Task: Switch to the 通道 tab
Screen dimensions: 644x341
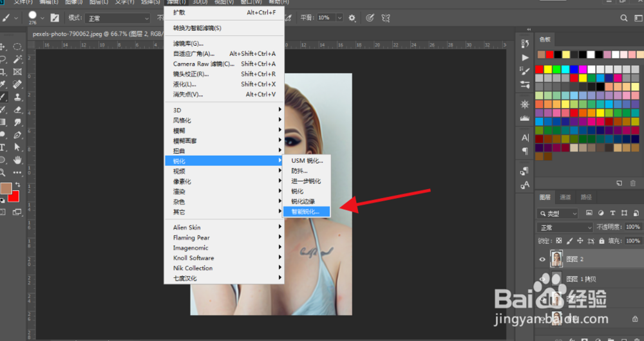Action: tap(565, 197)
